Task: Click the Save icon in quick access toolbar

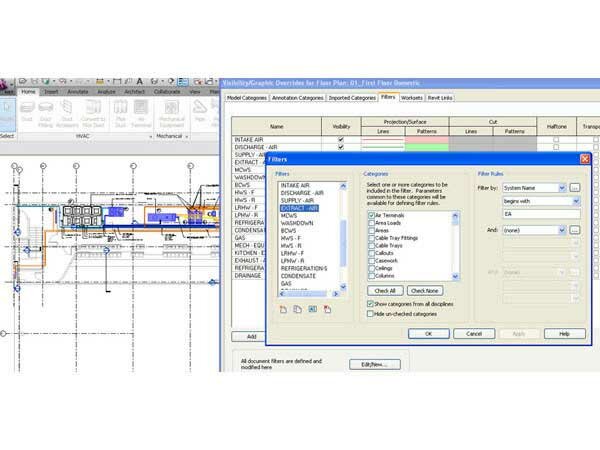Action: pyautogui.click(x=34, y=81)
